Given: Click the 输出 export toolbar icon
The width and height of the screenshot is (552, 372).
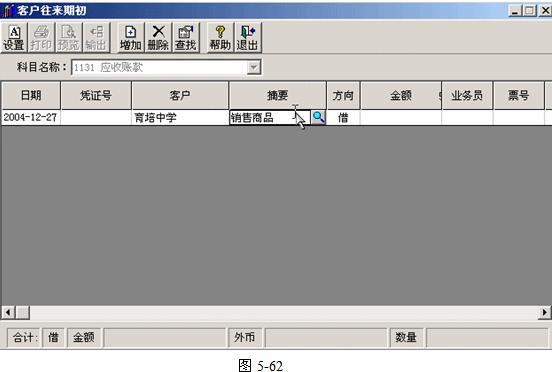Looking at the screenshot, I should (96, 37).
